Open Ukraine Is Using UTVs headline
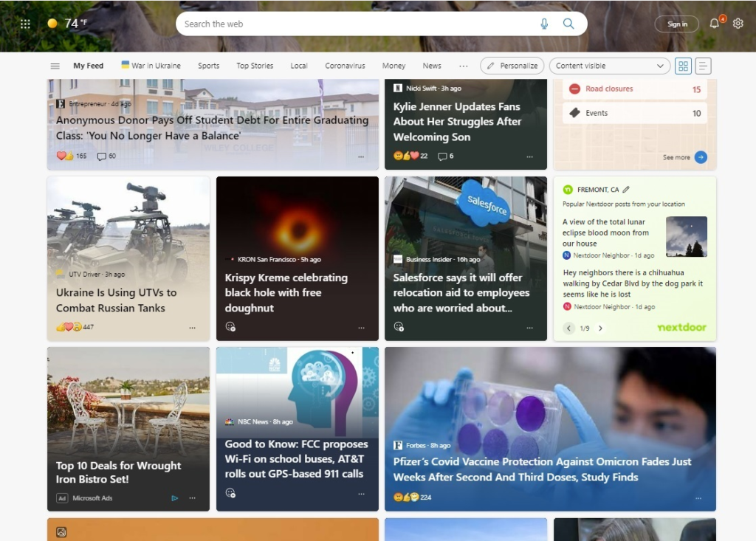Viewport: 756px width, 541px height. [x=116, y=300]
